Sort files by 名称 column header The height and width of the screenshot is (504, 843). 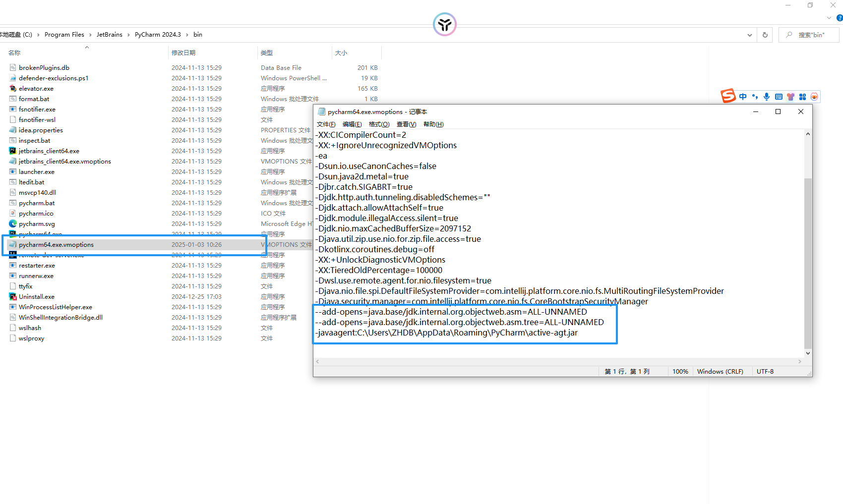(x=14, y=53)
